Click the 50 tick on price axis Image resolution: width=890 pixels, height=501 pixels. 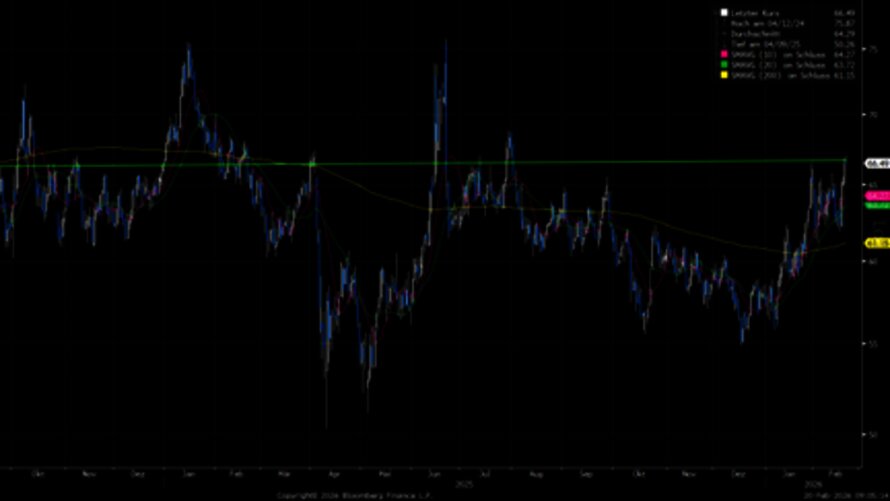pos(871,434)
